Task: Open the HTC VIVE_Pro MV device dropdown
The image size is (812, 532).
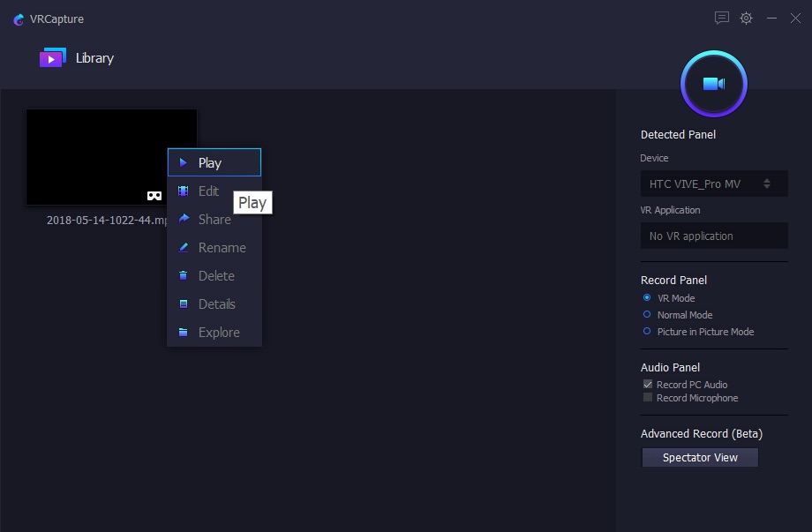Action: 714,184
